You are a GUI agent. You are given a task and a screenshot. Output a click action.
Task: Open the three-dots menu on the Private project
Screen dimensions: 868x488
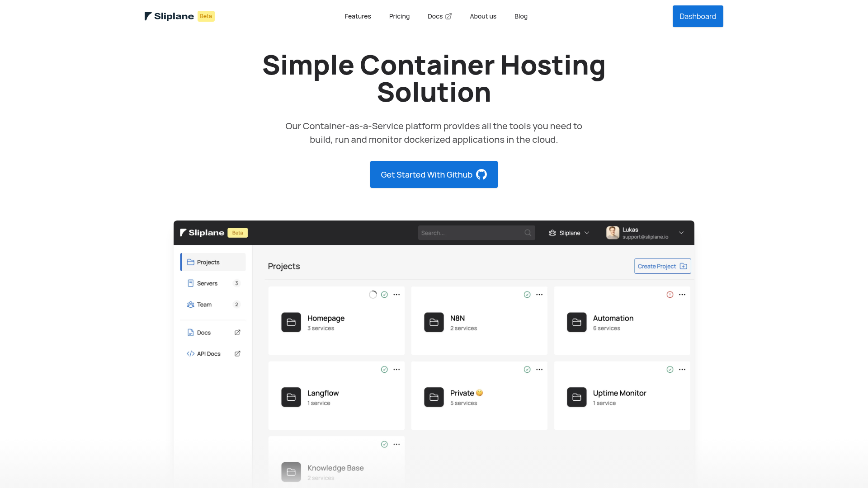tap(539, 370)
